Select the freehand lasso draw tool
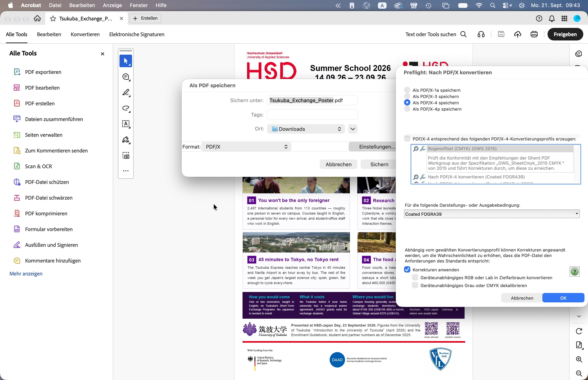Image resolution: width=588 pixels, height=380 pixels. [x=126, y=108]
